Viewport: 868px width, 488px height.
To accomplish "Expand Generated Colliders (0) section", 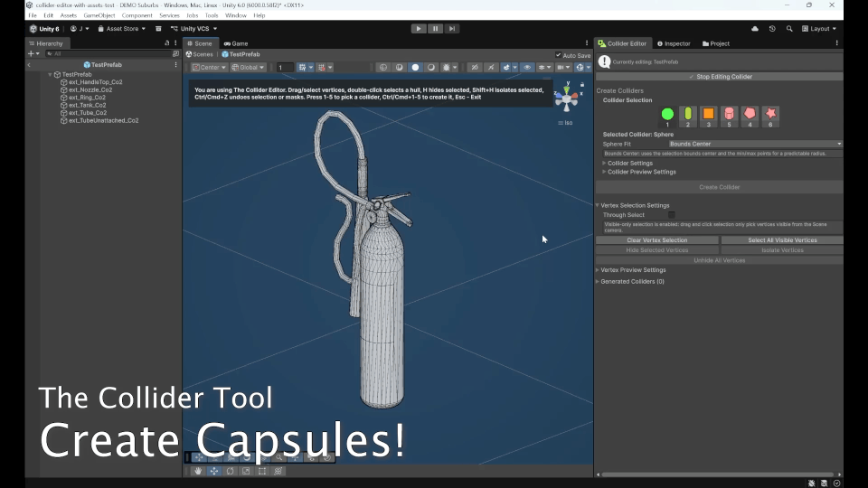I will (x=632, y=282).
